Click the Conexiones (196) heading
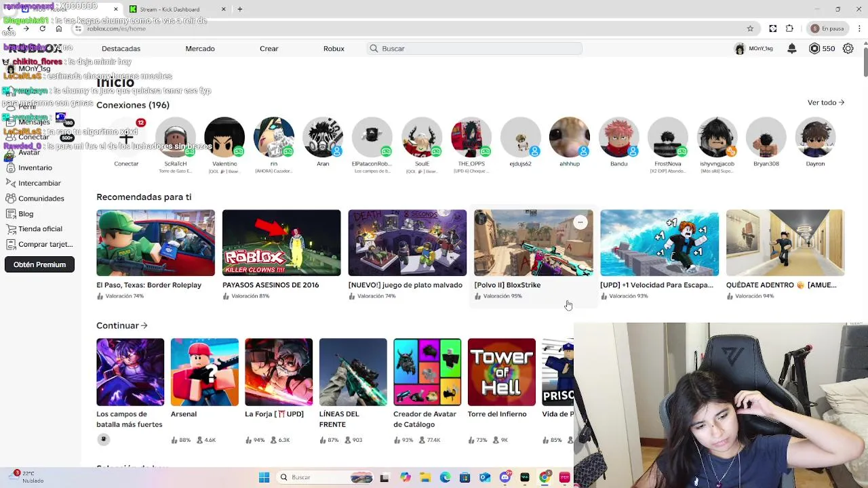Screen dimensions: 868x488 point(133,105)
